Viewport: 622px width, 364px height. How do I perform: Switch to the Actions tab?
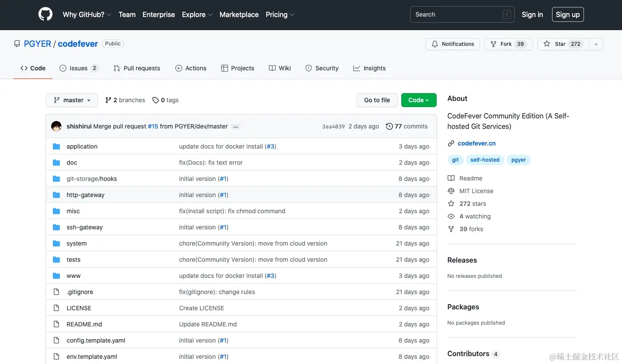tap(191, 68)
